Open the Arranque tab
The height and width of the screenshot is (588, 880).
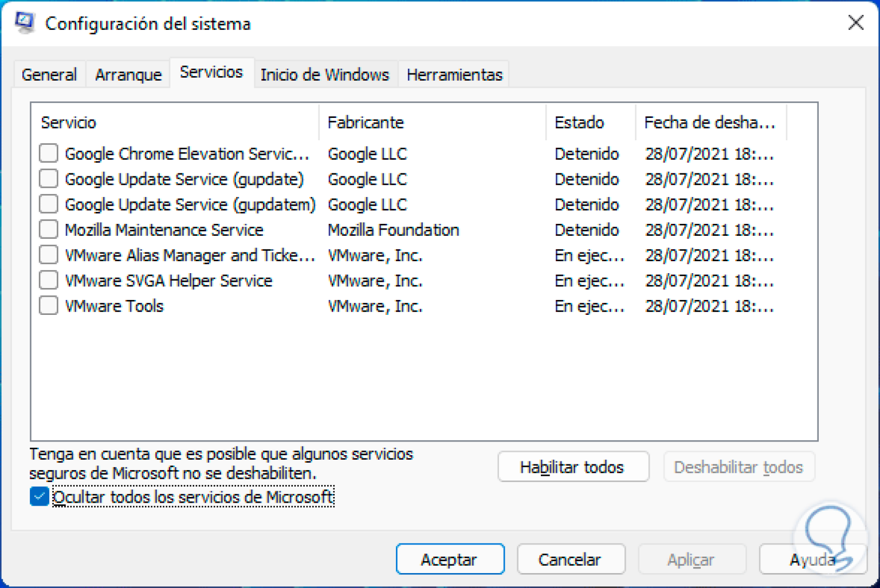127,74
